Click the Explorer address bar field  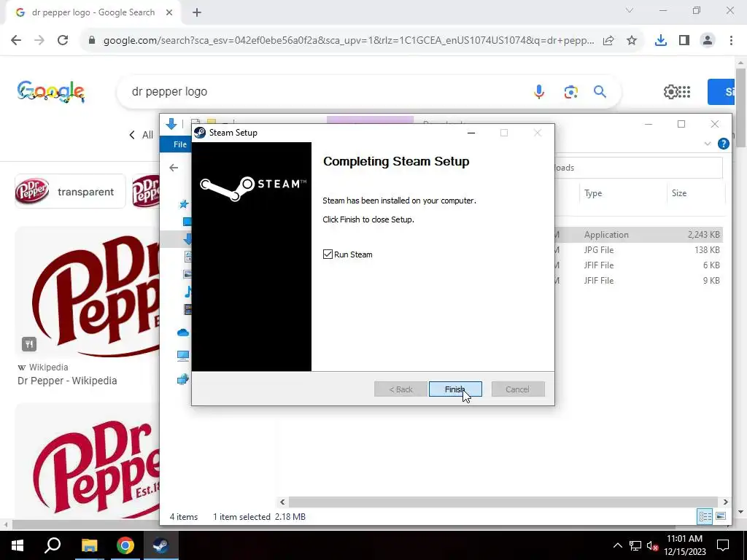coord(638,168)
